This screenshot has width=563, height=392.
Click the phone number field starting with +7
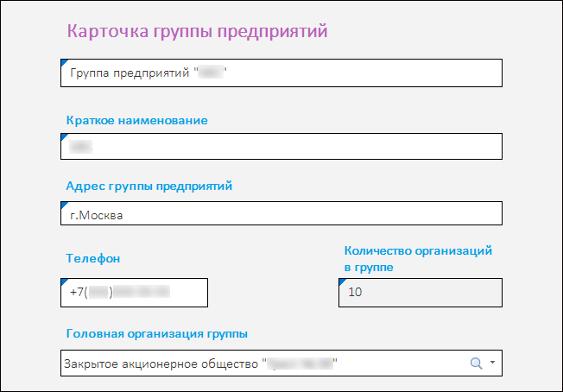(x=135, y=293)
